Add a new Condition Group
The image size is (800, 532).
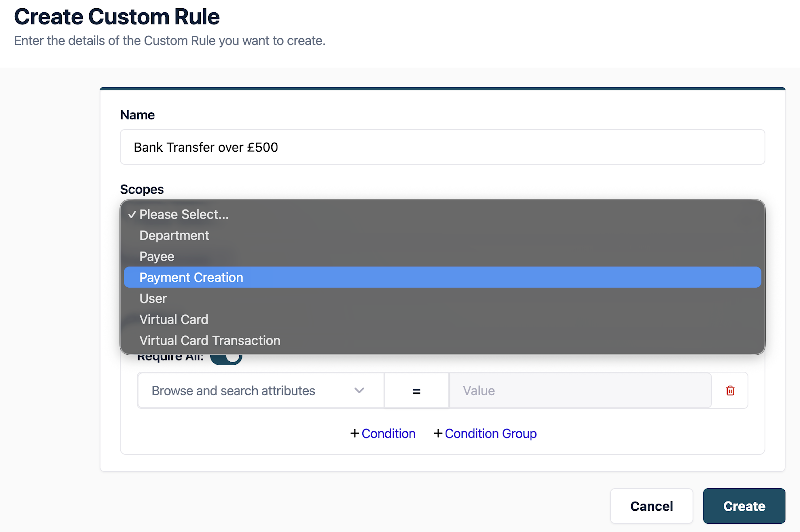(x=485, y=433)
